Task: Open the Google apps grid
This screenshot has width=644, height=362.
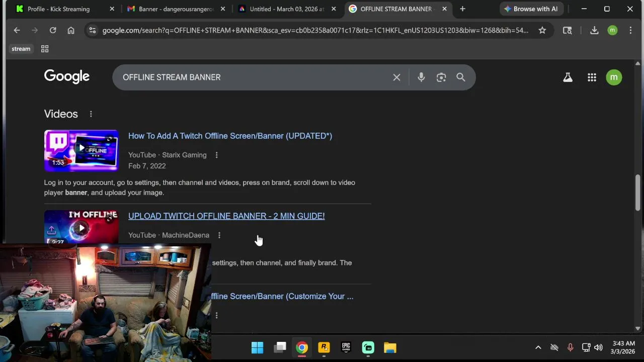Action: (592, 77)
